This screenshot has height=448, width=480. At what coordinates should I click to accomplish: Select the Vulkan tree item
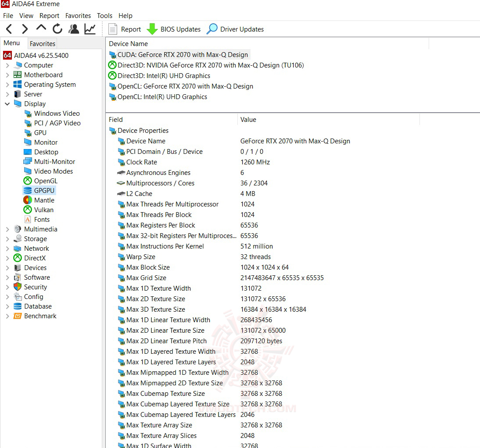tap(39, 210)
